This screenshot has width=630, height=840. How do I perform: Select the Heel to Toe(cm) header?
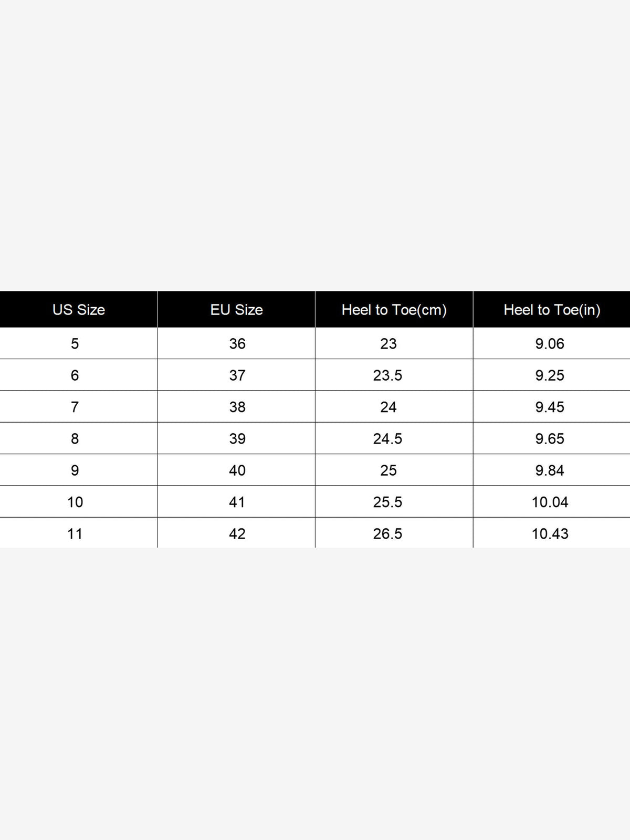(x=394, y=310)
